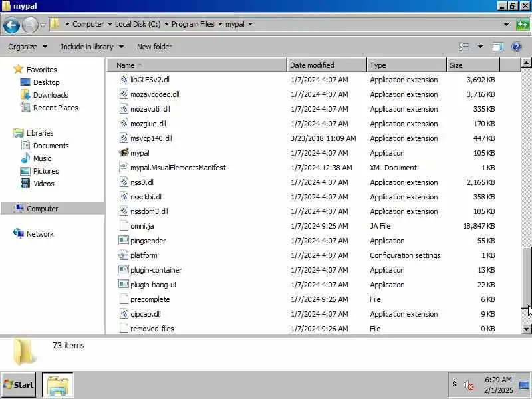Click the Network icon in navigation pane
The height and width of the screenshot is (399, 532).
point(19,233)
